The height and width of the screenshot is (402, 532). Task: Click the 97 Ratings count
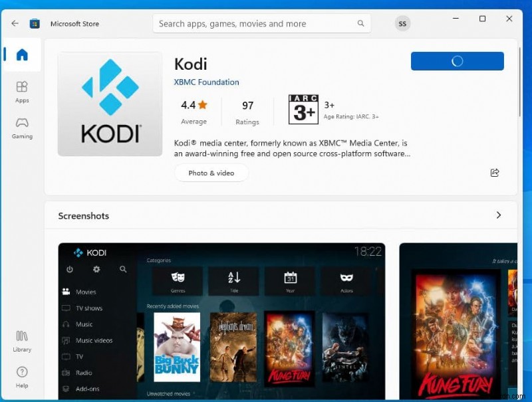click(247, 112)
